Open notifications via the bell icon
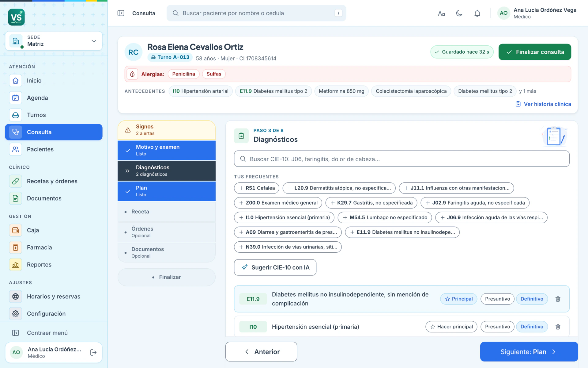The height and width of the screenshot is (368, 588). [x=477, y=13]
